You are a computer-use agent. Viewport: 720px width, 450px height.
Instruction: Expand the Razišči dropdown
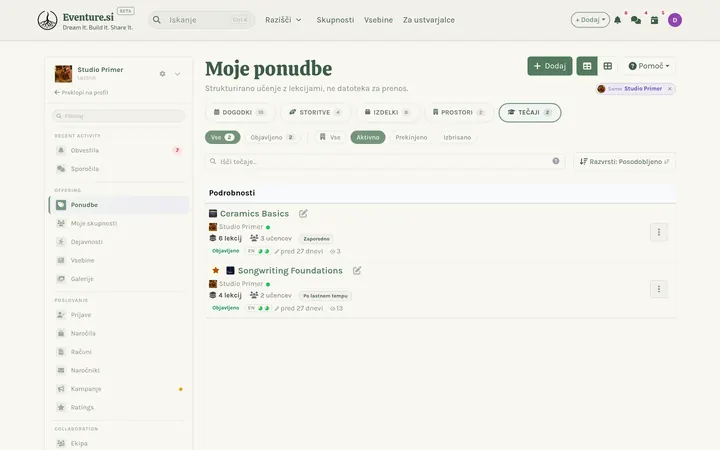pyautogui.click(x=283, y=20)
